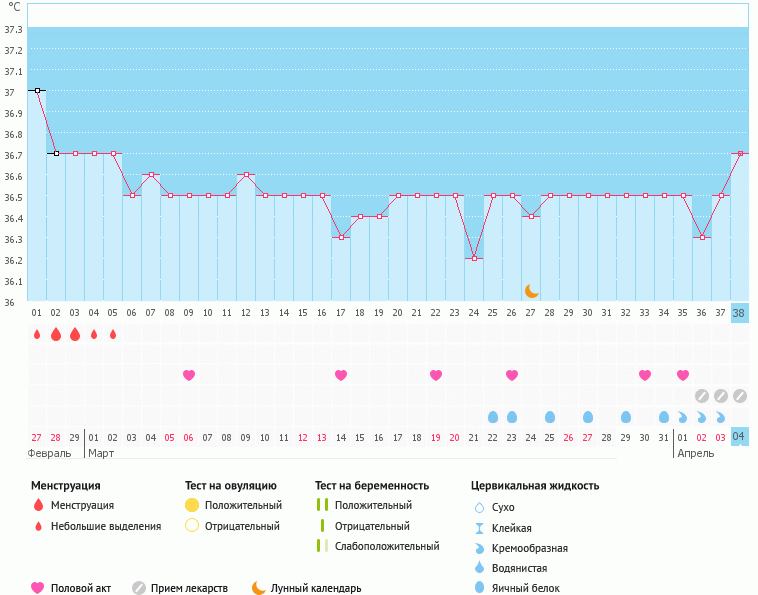Click the medication legend icon at bottom
Image resolution: width=758 pixels, height=595 pixels.
[139, 588]
